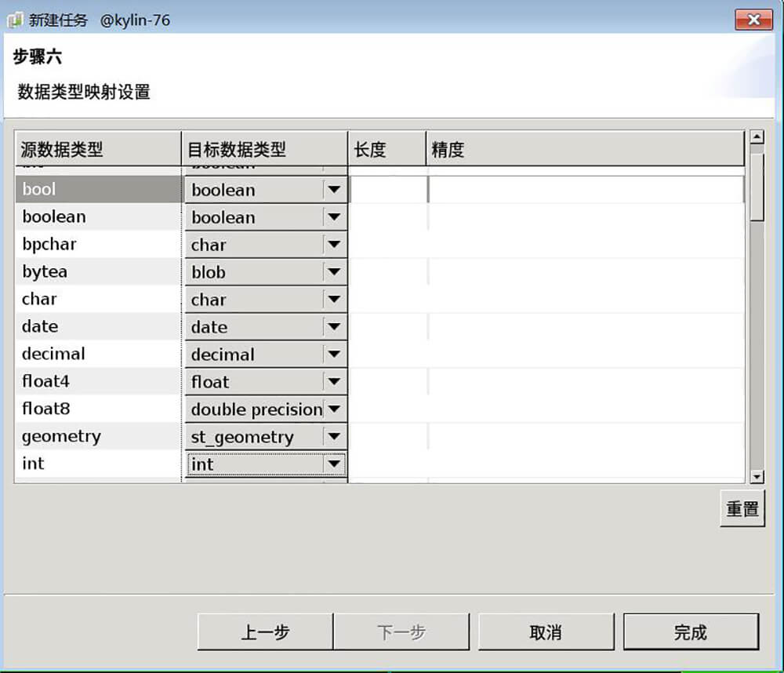Image resolution: width=784 pixels, height=673 pixels.
Task: Expand st_geometry target type dropdown
Action: [334, 437]
